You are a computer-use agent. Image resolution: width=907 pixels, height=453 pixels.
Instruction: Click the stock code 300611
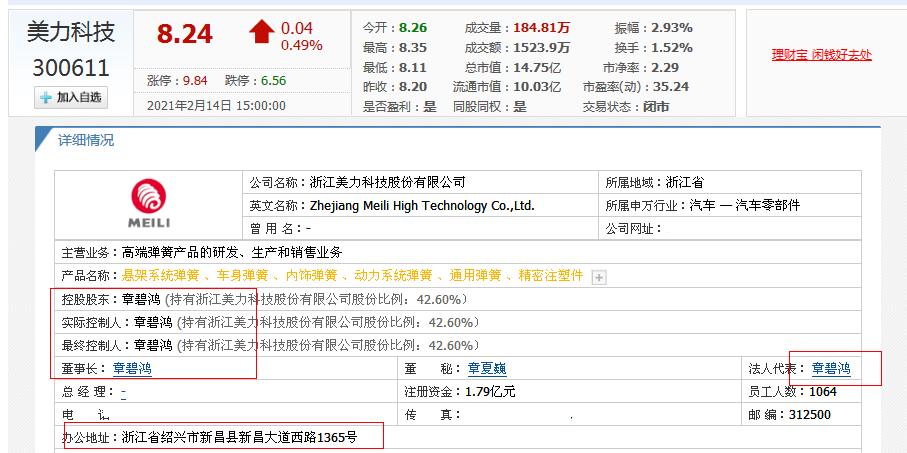tap(71, 68)
